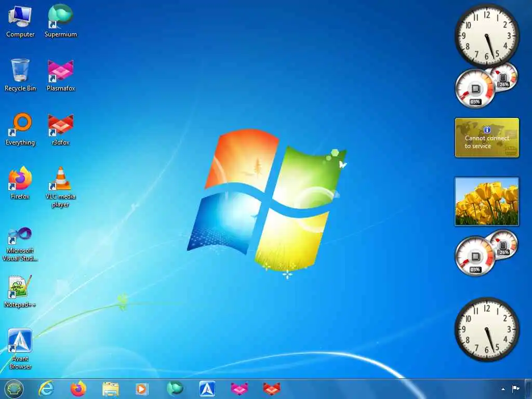The height and width of the screenshot is (399, 532).
Task: Click the bottom clock gadget
Action: click(487, 329)
